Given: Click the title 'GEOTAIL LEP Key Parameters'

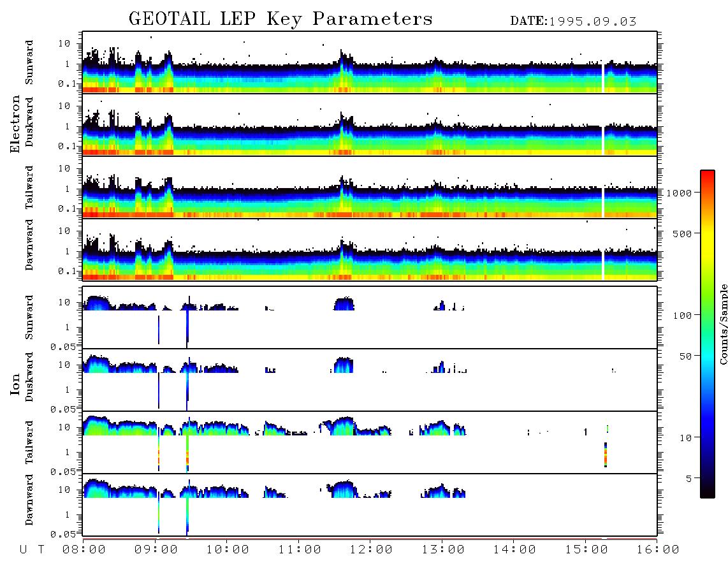Looking at the screenshot, I should click(x=280, y=19).
